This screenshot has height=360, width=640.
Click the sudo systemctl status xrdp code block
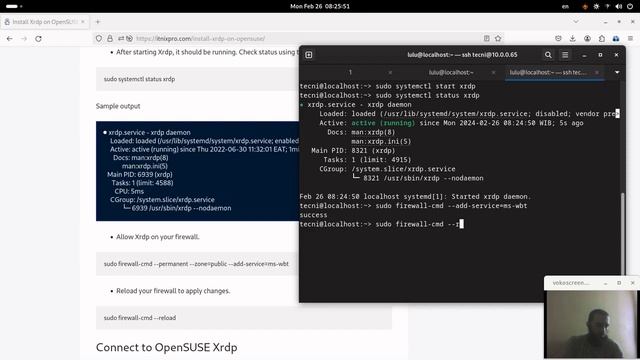tap(198, 79)
